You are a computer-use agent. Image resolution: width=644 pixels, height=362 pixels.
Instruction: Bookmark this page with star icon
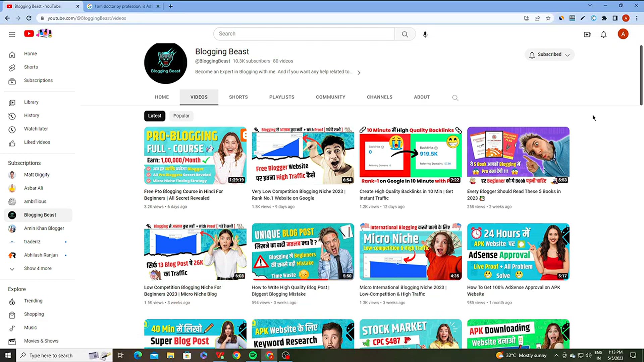coord(548,18)
